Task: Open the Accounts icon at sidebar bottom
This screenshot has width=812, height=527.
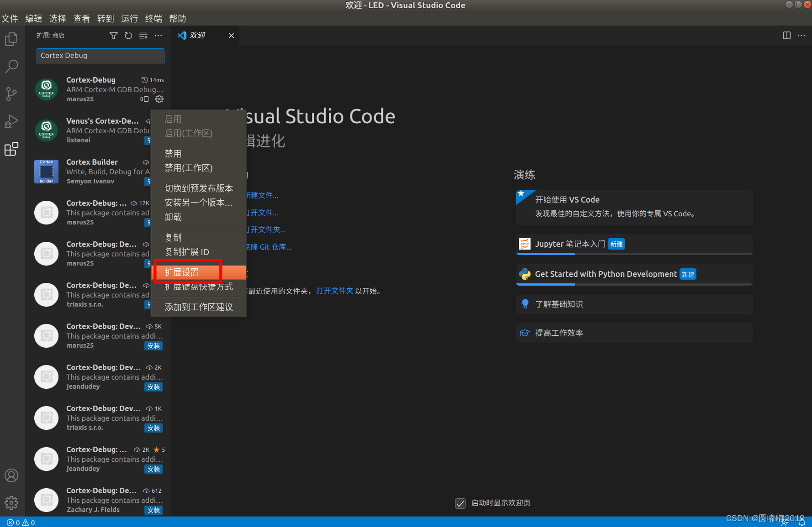Action: tap(11, 475)
